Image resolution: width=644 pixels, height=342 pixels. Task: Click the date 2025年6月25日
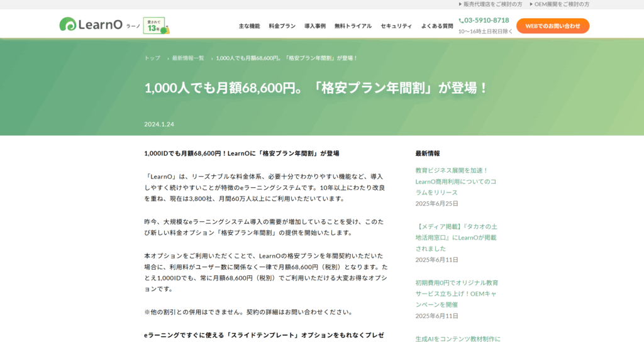coord(436,204)
